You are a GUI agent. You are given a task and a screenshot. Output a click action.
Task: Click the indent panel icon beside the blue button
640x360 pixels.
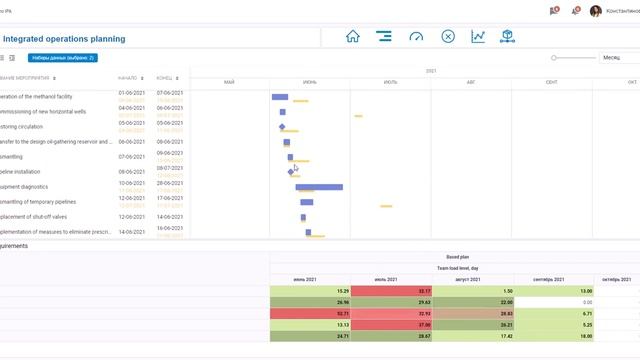(12, 58)
